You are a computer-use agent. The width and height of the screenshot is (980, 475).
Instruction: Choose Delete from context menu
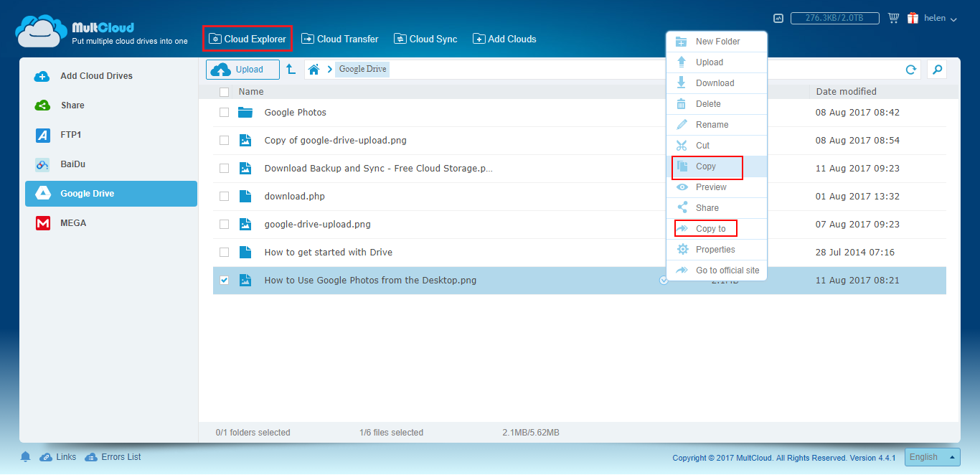[x=717, y=104]
